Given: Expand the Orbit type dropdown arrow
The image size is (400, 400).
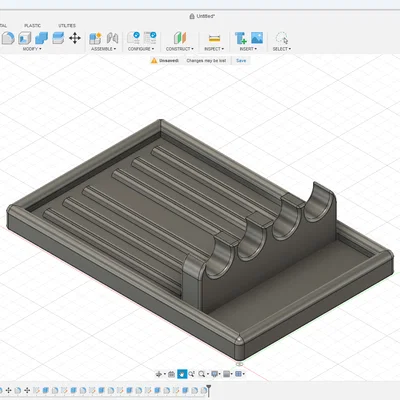Looking at the screenshot, I should tap(164, 374).
